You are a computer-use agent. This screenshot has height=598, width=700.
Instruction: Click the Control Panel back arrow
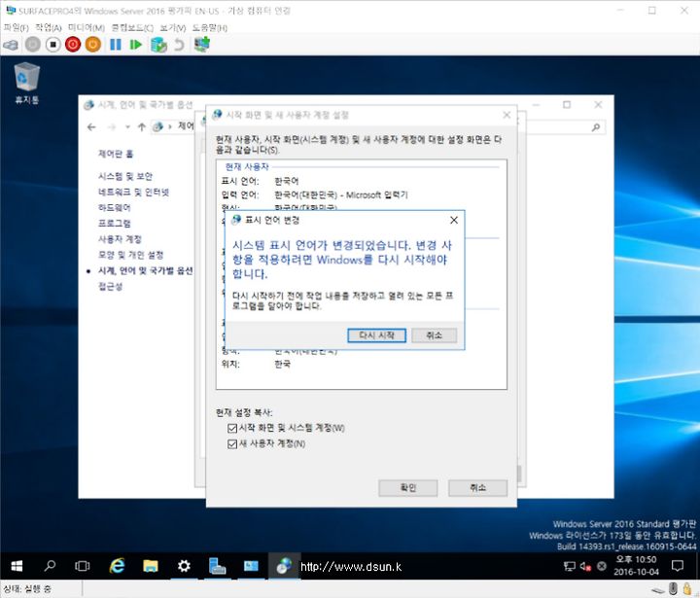(91, 127)
